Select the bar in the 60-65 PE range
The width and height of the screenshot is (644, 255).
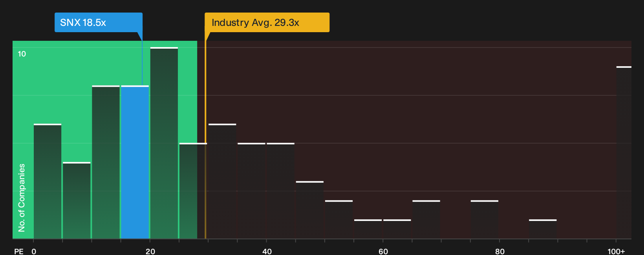pos(397,229)
